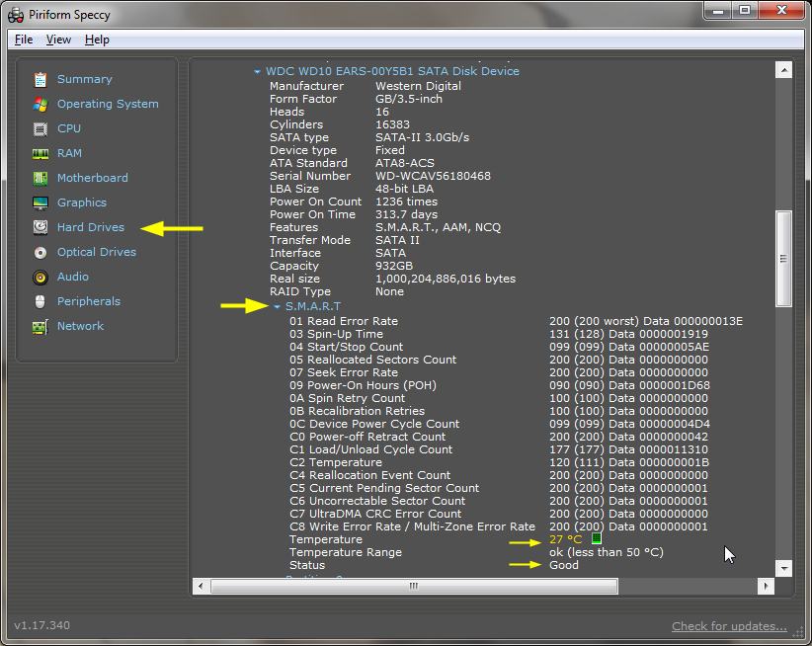Screen dimensions: 812x646
Task: Select the SATA type SATA-II 3.0Gb/s value
Action: (422, 137)
